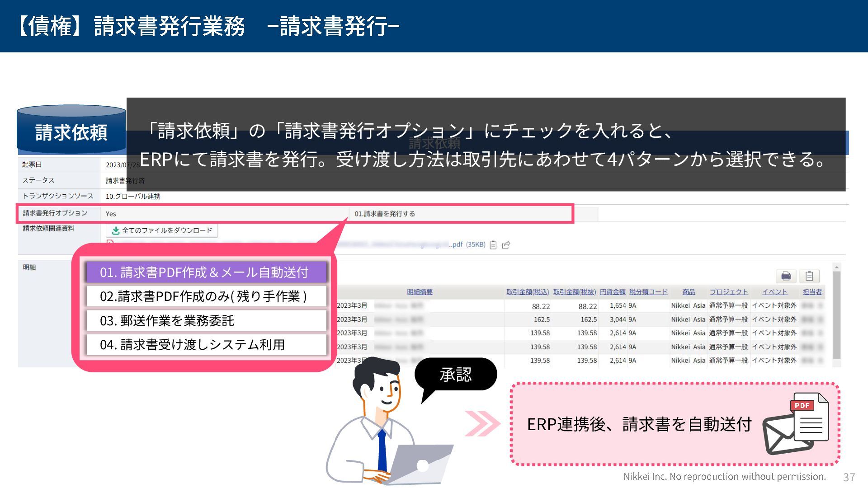Click the 円貨金額 column header

[x=613, y=292]
